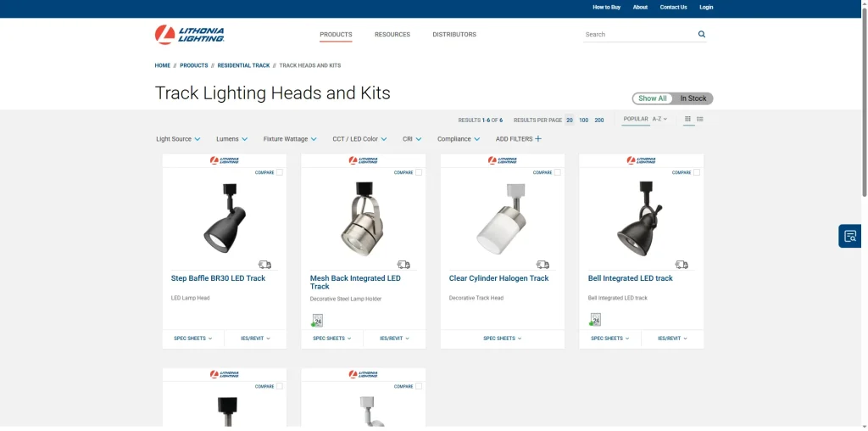
Task: Check Compare box for Clear Cylinder Halogen
Action: click(x=558, y=172)
